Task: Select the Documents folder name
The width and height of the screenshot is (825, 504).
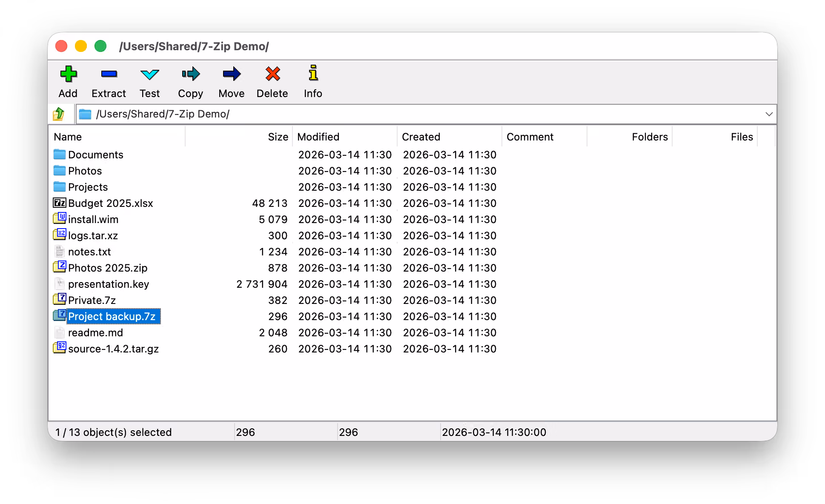Action: tap(96, 155)
